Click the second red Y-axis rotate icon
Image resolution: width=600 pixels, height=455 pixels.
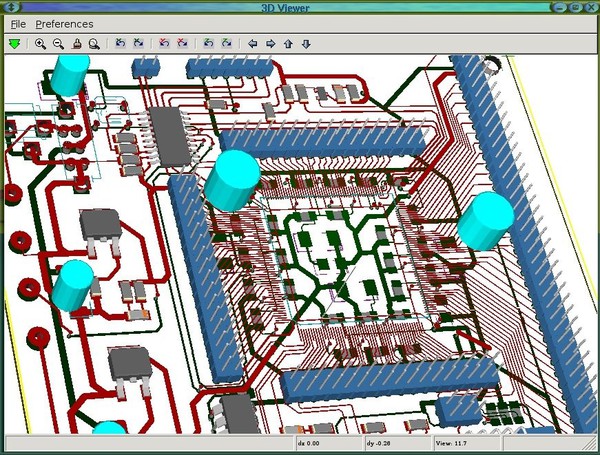pyautogui.click(x=183, y=44)
